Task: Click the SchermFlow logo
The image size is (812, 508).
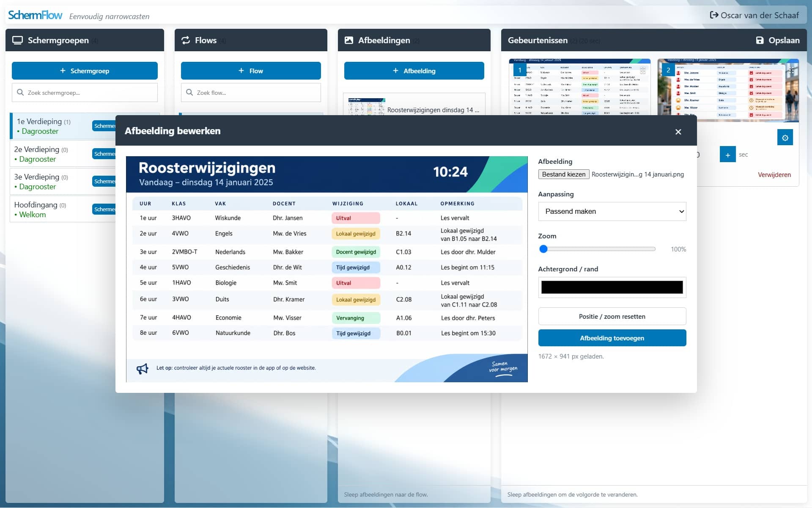Action: [35, 15]
